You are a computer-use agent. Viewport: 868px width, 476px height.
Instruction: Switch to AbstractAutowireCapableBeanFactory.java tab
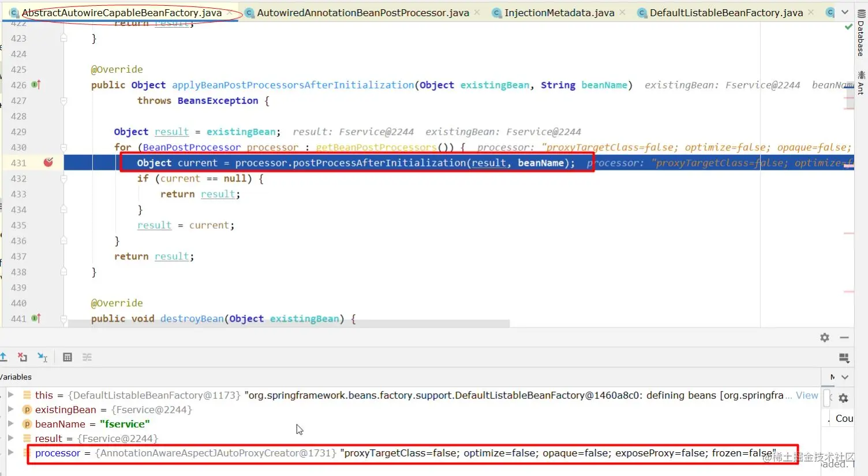pos(121,13)
